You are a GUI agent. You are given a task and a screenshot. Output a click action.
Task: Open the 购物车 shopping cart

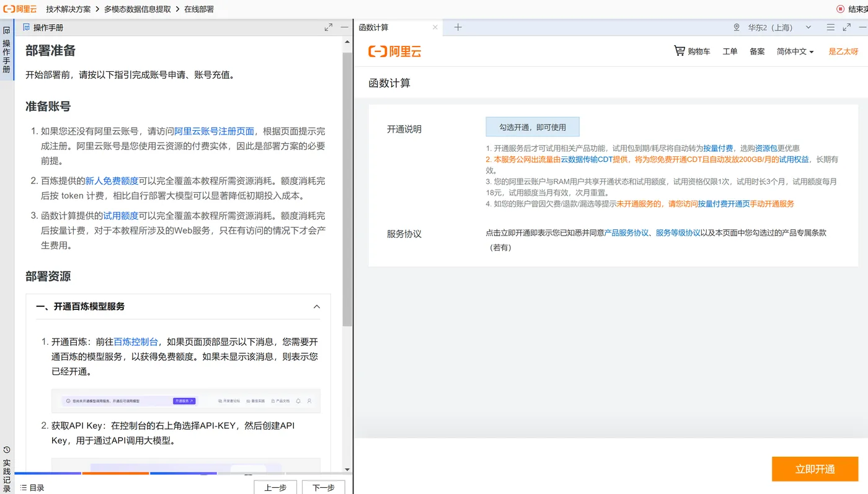(692, 51)
